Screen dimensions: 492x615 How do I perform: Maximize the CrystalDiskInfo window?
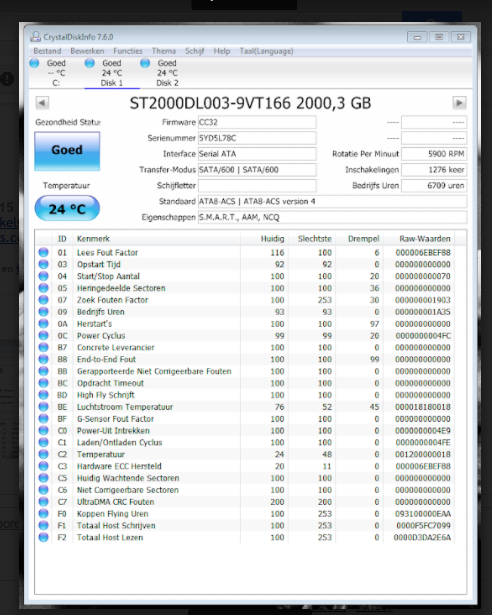pos(439,37)
